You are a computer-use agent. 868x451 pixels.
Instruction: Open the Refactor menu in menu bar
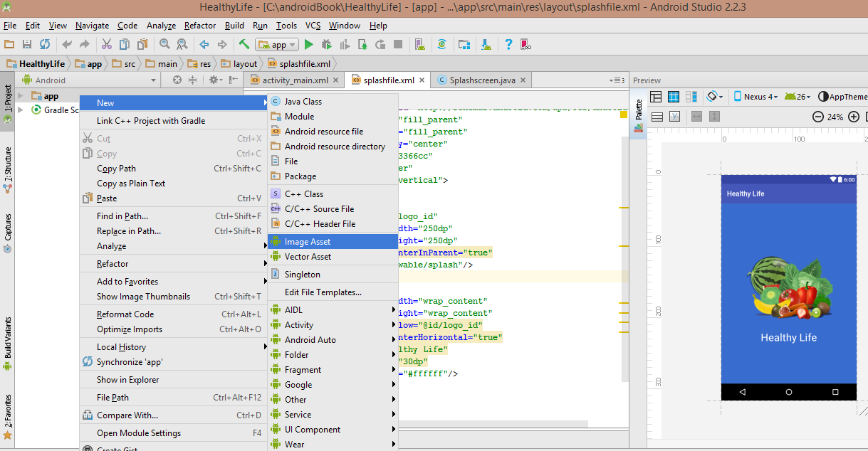(x=199, y=26)
